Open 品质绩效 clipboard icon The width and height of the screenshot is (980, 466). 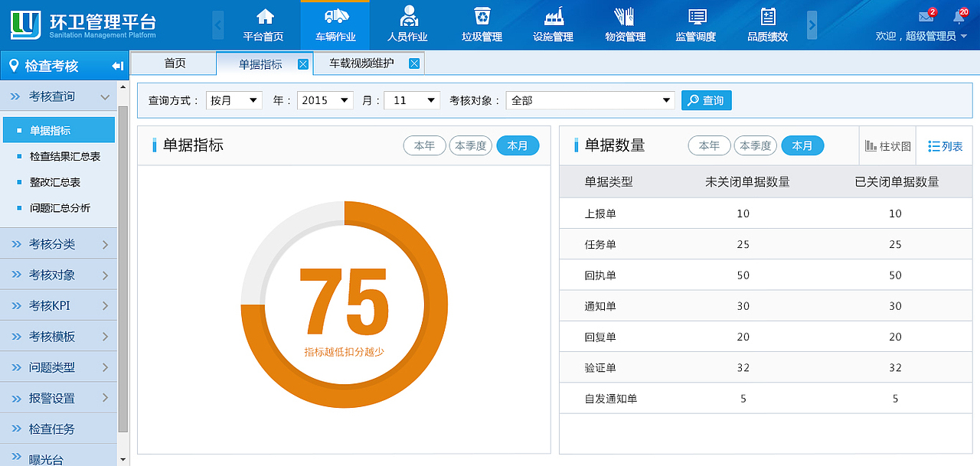click(768, 16)
